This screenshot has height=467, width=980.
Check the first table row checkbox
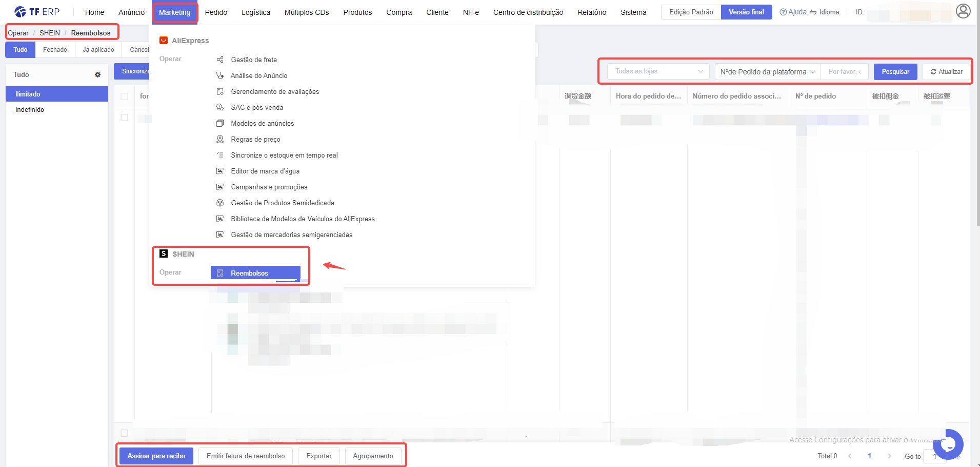[x=124, y=118]
